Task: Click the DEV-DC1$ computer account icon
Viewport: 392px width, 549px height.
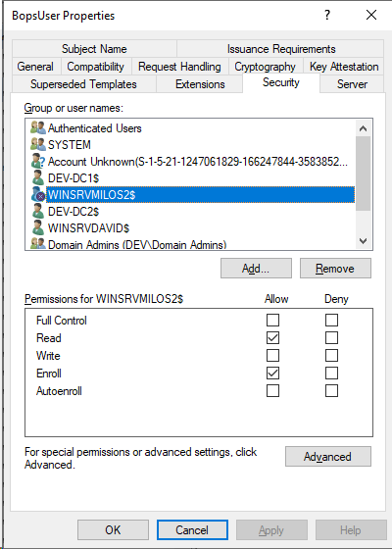Action: point(38,177)
